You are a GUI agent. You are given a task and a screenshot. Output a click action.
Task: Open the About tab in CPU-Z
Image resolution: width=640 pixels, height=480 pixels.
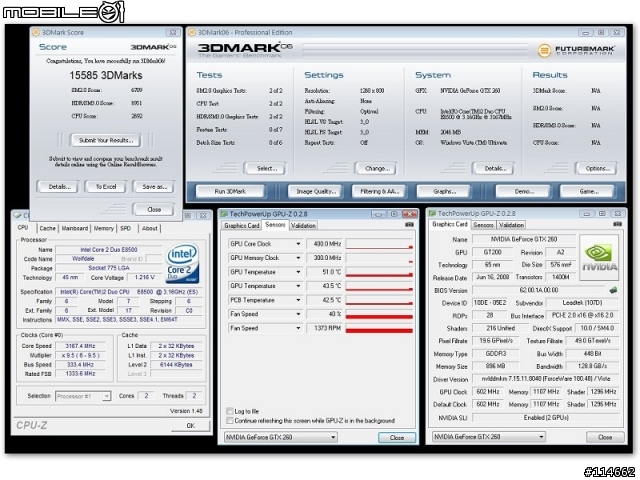tap(149, 229)
